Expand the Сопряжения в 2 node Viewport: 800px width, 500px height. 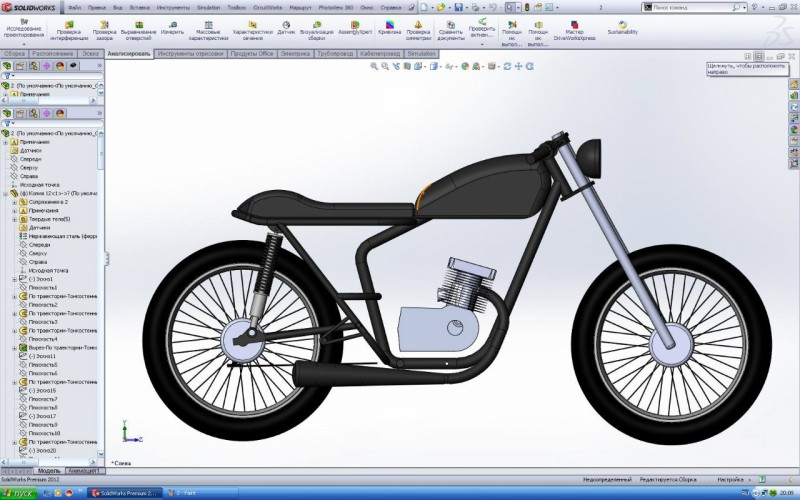14,202
